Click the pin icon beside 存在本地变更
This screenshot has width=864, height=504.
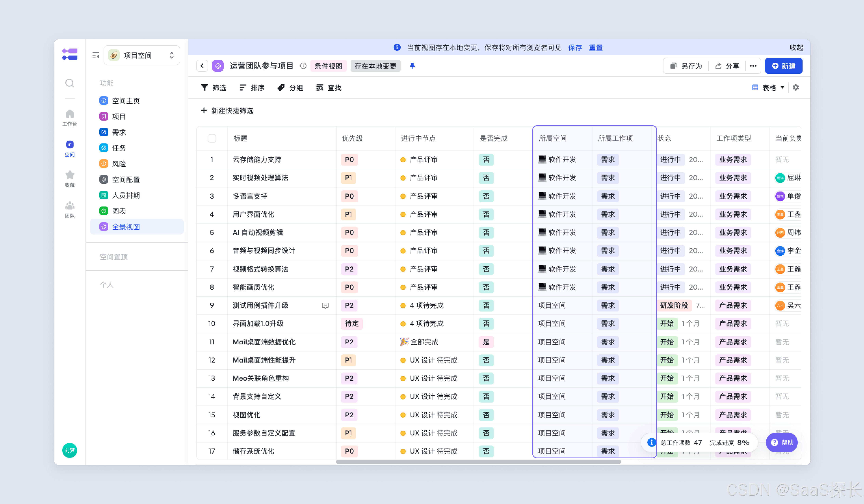(412, 65)
